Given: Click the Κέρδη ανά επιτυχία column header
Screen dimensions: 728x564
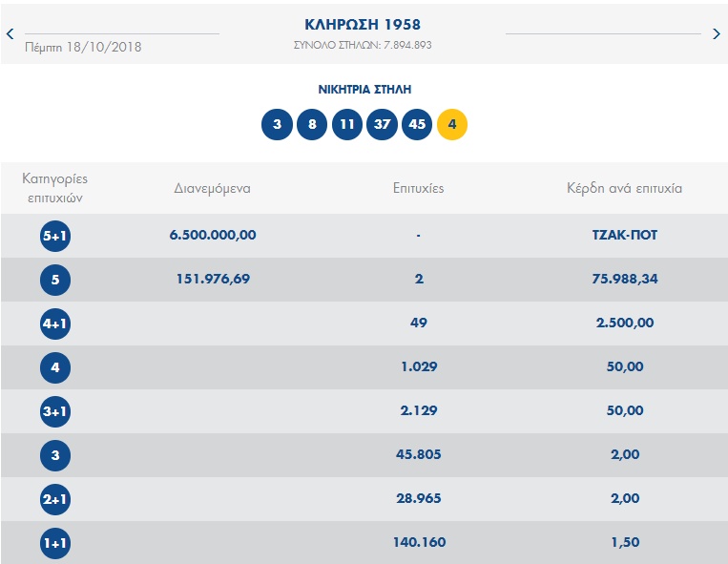Looking at the screenshot, I should (624, 188).
